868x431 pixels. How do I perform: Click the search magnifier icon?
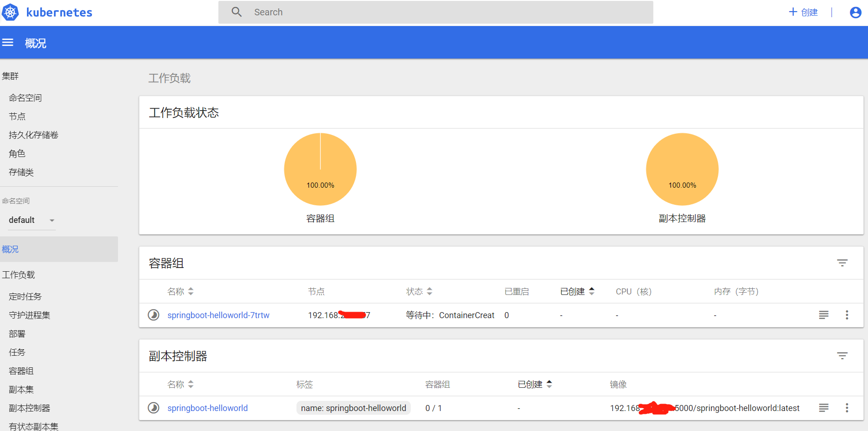[x=237, y=12]
